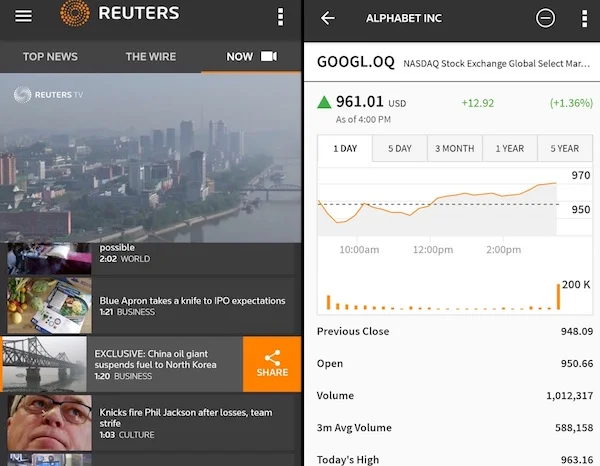Select the NOW tab
The width and height of the screenshot is (600, 466).
point(251,57)
